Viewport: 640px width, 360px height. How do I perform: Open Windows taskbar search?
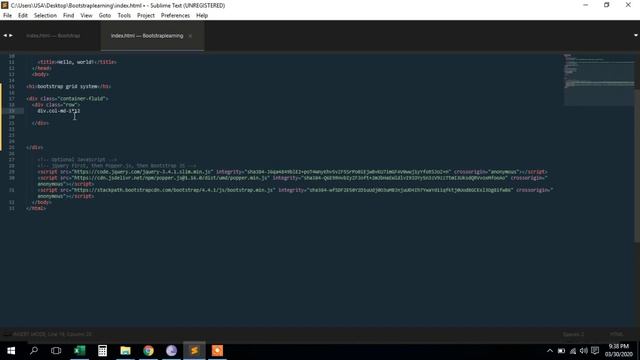tap(34, 351)
